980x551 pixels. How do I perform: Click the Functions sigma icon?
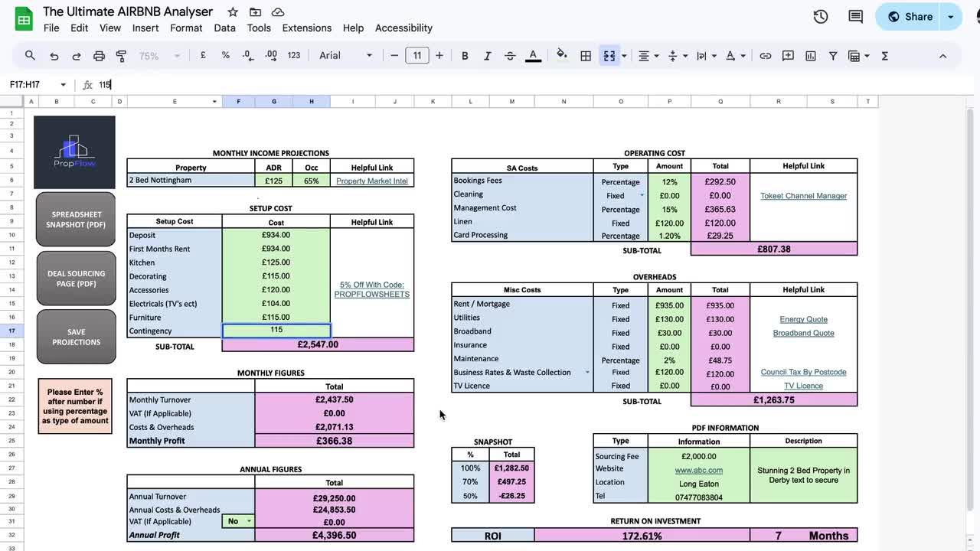tap(884, 55)
